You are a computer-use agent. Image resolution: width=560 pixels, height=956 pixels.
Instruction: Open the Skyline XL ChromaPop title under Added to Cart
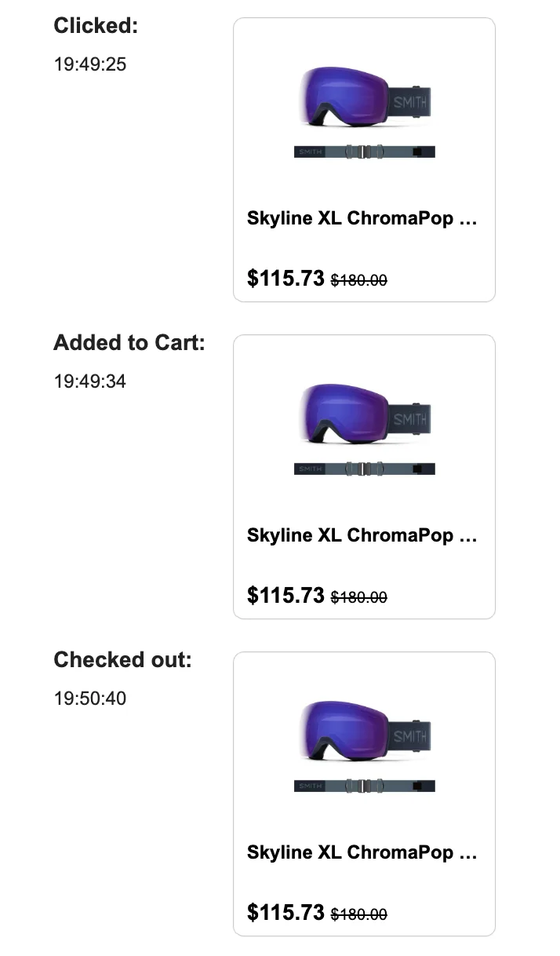pyautogui.click(x=362, y=535)
